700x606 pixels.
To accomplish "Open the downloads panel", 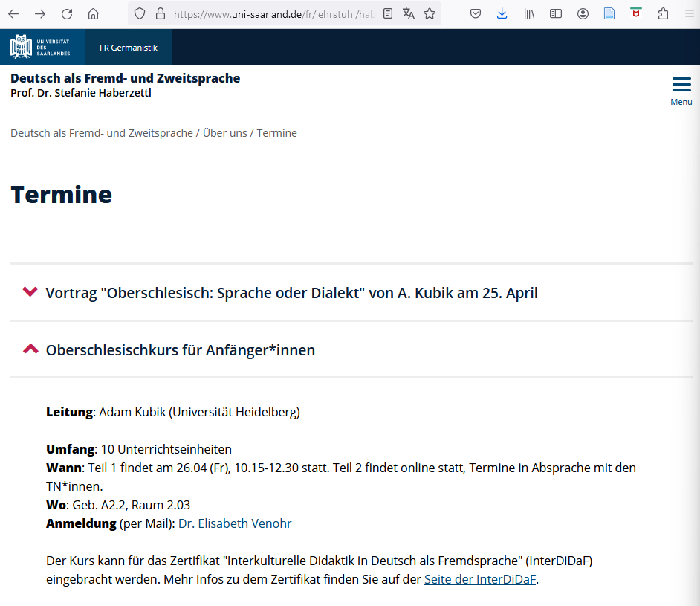I will click(502, 14).
